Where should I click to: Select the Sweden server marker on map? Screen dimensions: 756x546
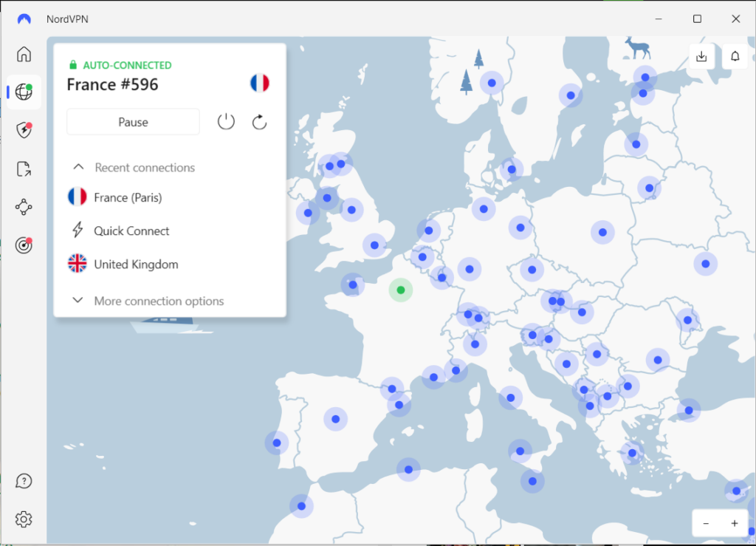(571, 95)
